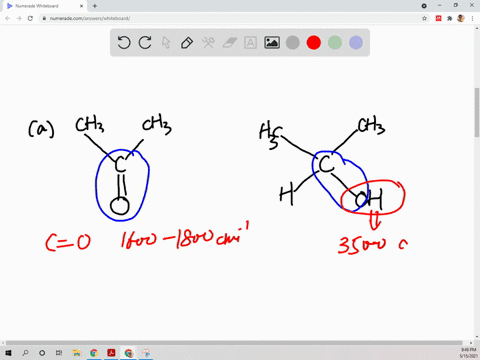Click the undo arrow in whiteboard toolbar
480x360 pixels.
[124, 43]
